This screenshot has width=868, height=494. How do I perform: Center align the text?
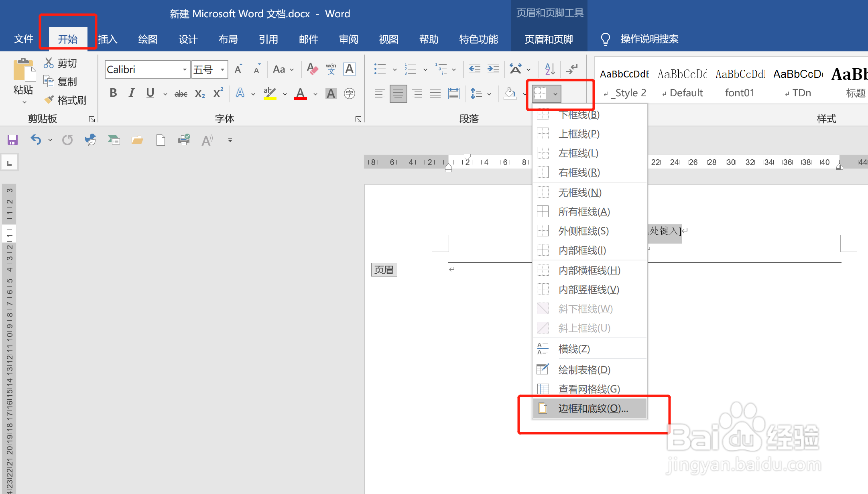point(398,94)
